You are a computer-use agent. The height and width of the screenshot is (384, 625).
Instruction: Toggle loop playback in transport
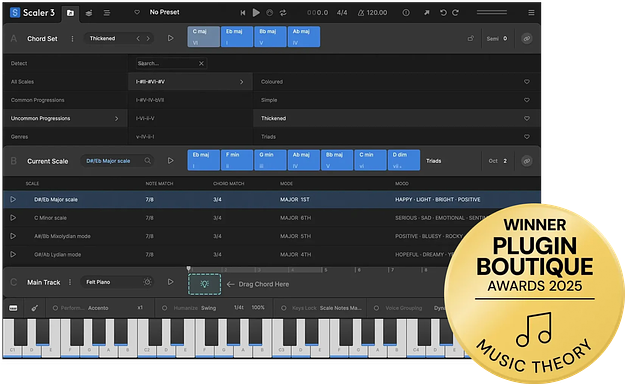283,13
